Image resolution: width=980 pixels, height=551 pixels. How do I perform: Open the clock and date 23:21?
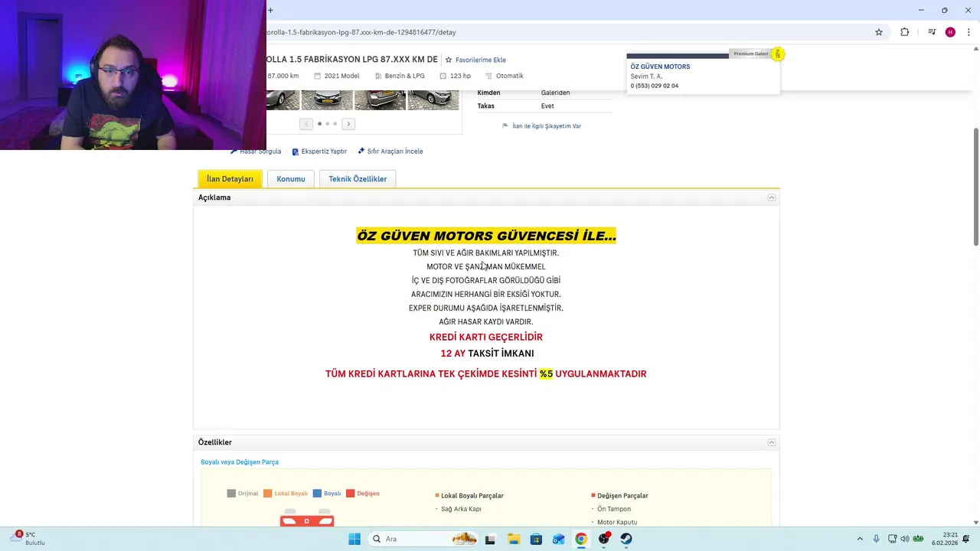point(945,539)
